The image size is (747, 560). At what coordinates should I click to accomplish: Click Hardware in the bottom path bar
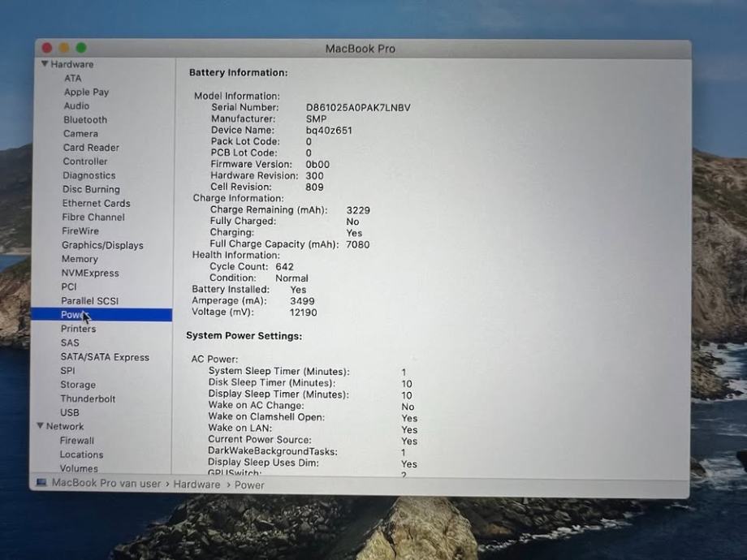coord(196,485)
